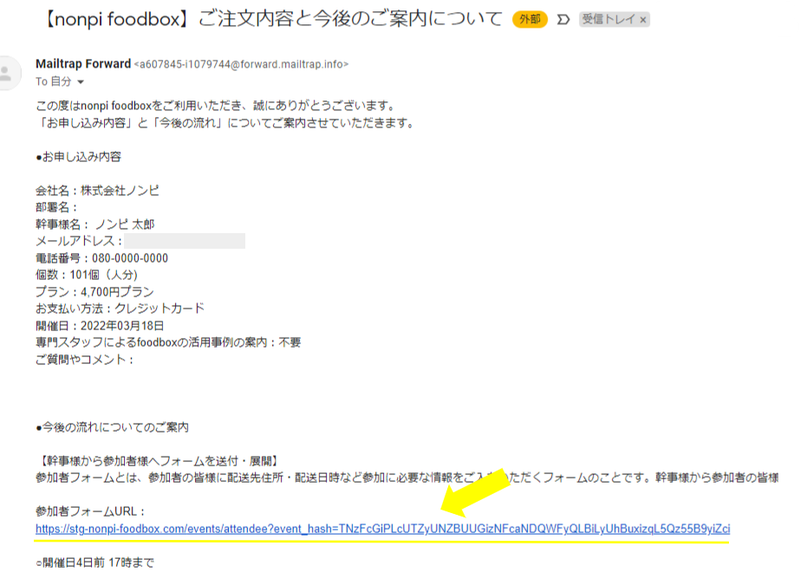800x572 pixels.
Task: Click the 会社名：株式会社ノンピ line
Action: (97, 191)
